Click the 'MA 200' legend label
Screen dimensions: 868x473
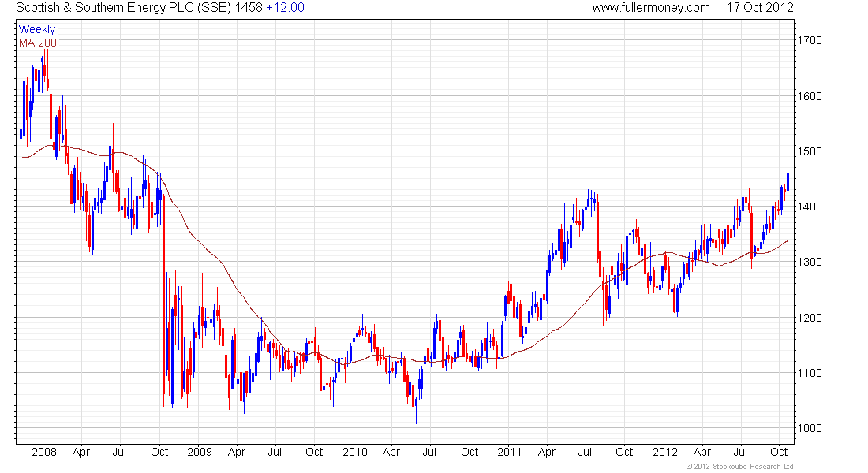(38, 43)
